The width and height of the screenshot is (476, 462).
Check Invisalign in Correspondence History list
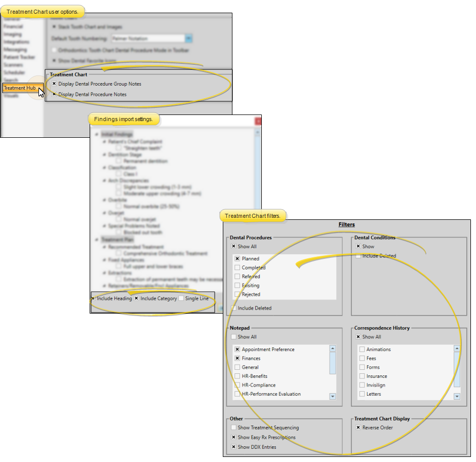[362, 385]
